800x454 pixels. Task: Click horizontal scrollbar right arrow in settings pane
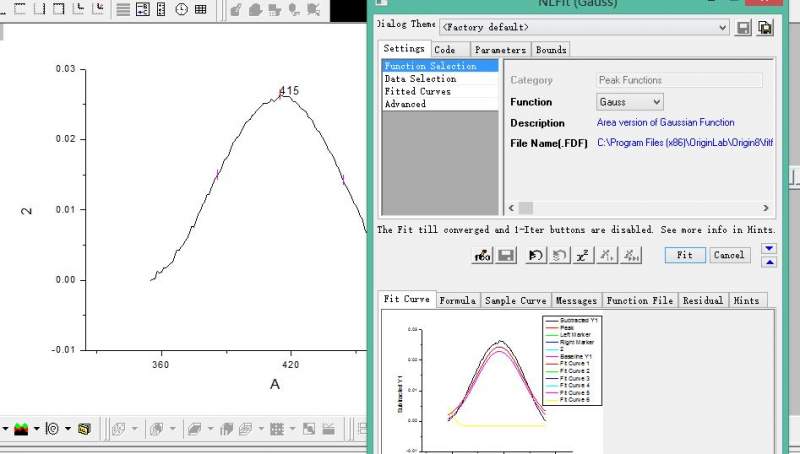(x=765, y=208)
